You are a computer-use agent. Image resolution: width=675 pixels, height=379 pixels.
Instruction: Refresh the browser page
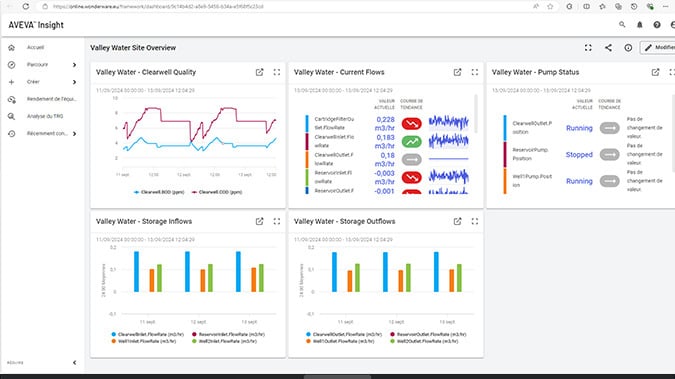pyautogui.click(x=26, y=6)
